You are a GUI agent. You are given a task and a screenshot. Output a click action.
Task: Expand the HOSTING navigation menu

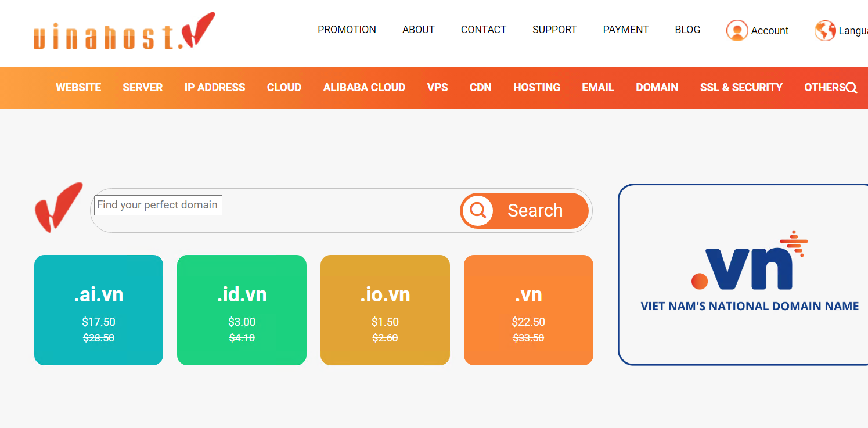click(x=536, y=88)
